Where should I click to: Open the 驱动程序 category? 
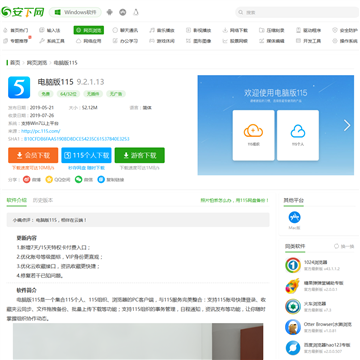point(308,30)
